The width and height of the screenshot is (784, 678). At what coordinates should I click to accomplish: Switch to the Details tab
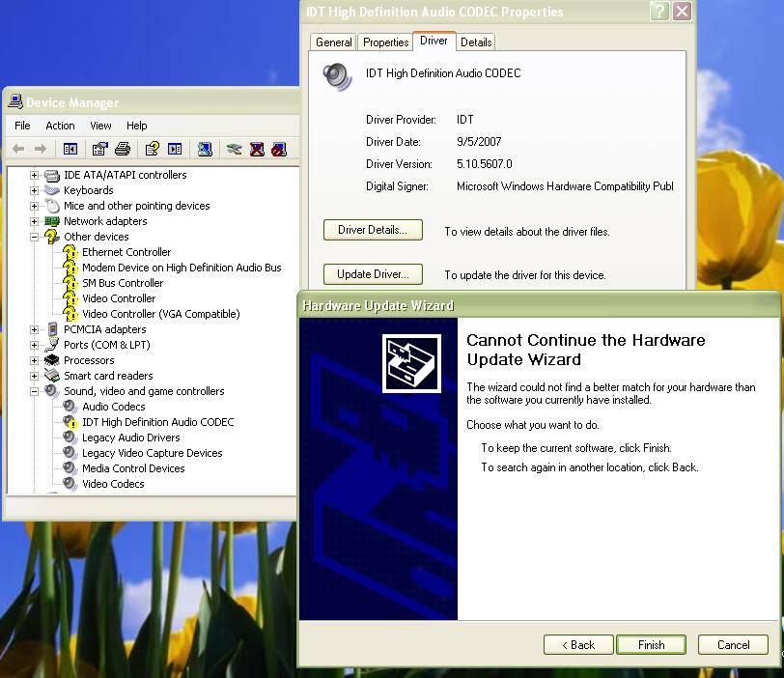[476, 42]
